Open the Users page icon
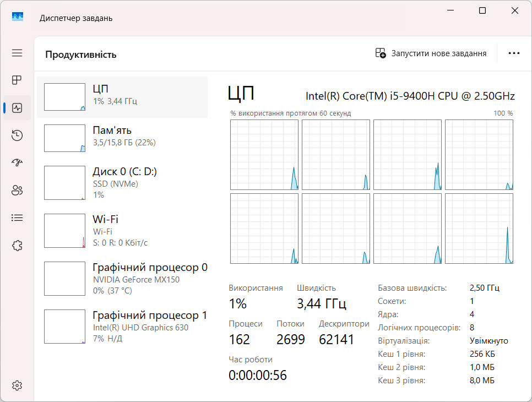Screen dimensions: 532x402 [17, 191]
